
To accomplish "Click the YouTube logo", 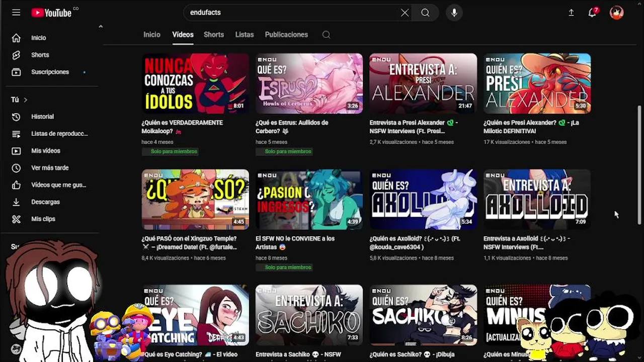I will coord(51,13).
